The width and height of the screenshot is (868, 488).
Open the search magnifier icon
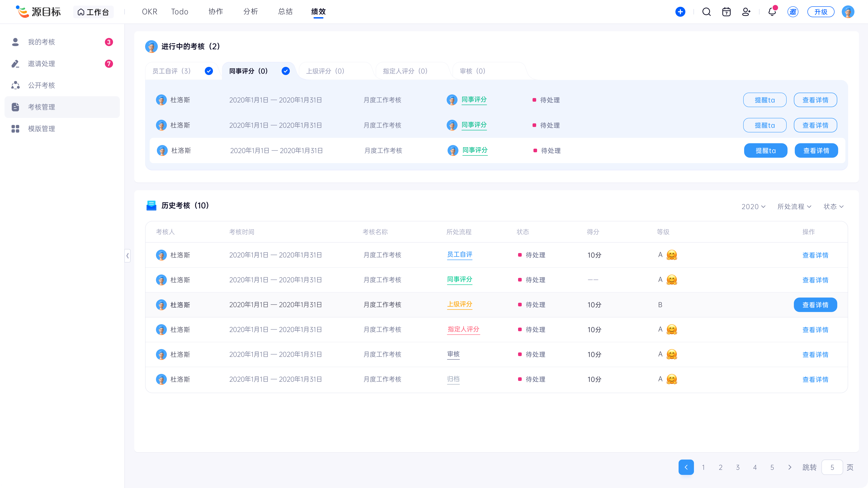click(x=706, y=12)
